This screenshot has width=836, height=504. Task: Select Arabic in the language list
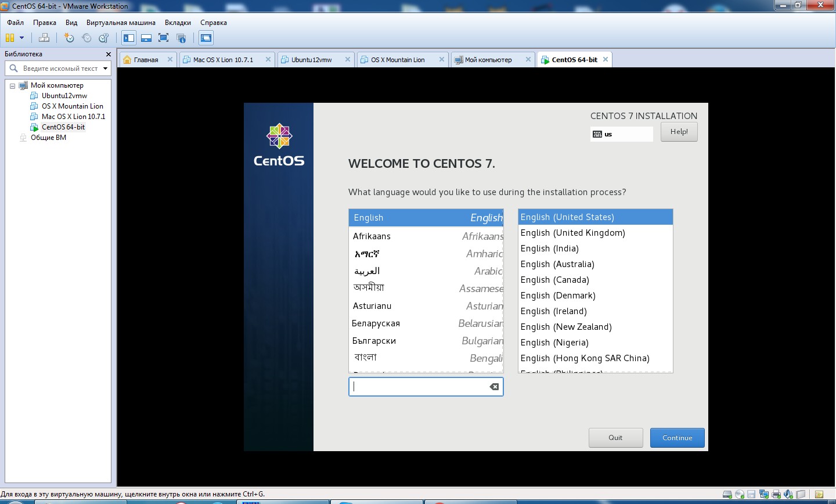(x=426, y=271)
